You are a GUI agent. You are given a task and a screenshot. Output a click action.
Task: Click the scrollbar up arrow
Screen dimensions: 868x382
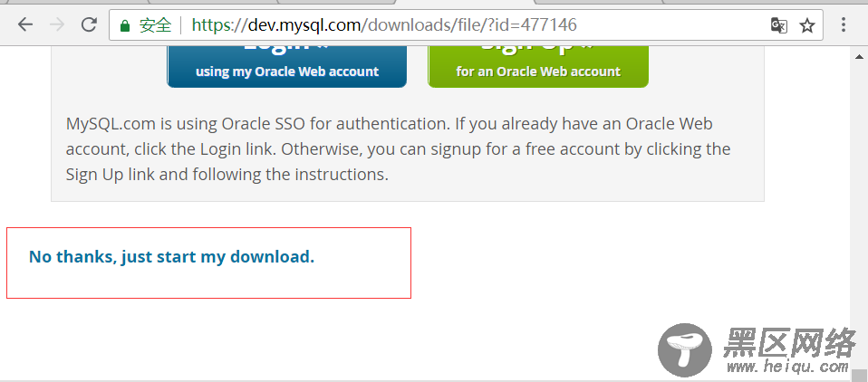859,56
